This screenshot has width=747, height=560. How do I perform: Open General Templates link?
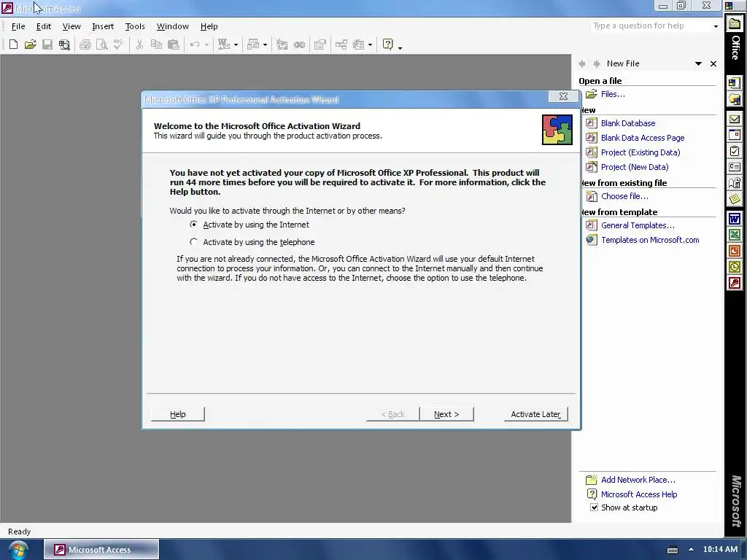coord(638,225)
